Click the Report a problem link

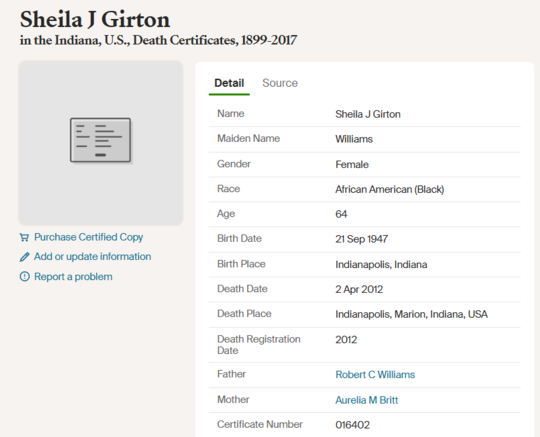click(x=73, y=277)
